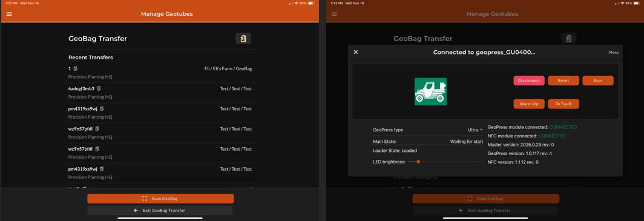The image size is (644, 221).
Task: Tap the Wi-Fi icon beside 80% battery
Action: coord(297,3)
